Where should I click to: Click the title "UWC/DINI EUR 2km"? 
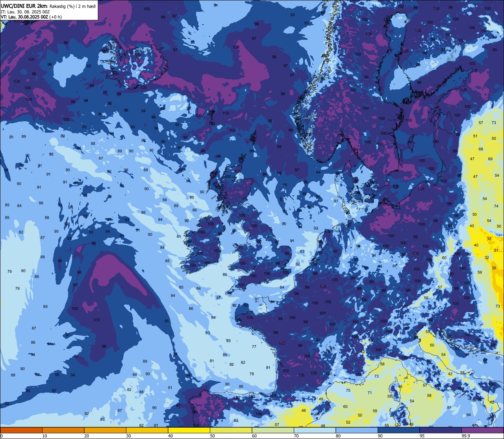point(24,6)
